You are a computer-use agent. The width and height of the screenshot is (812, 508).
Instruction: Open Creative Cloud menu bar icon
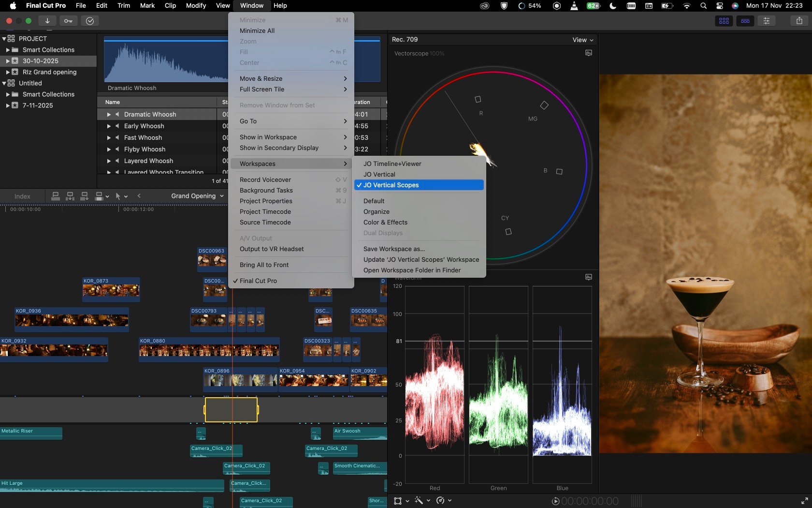[x=485, y=6]
